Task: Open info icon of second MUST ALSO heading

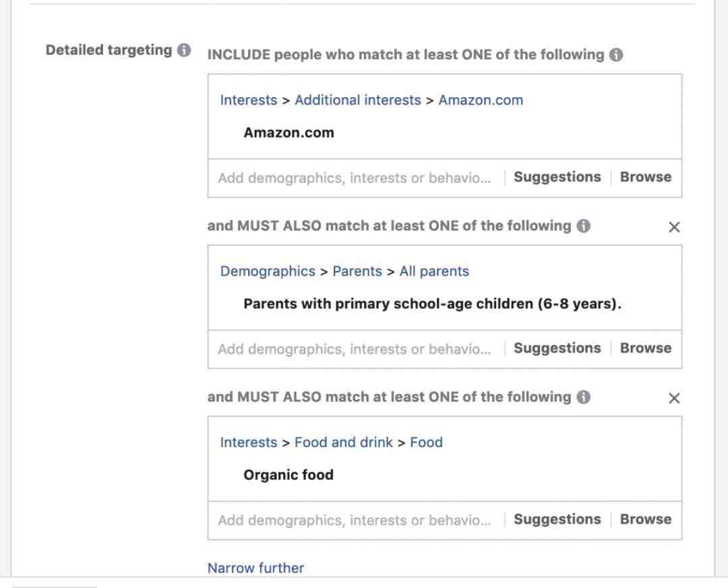Action: tap(584, 397)
